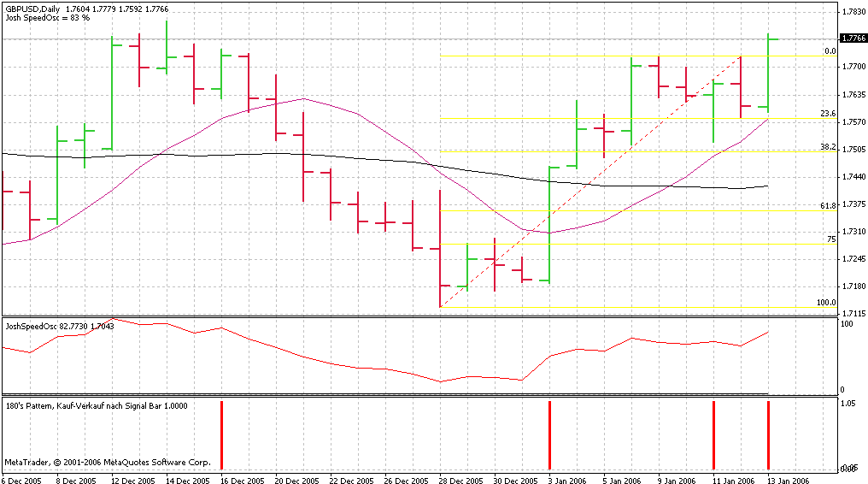This screenshot has width=868, height=484.
Task: Click the oscillator scale value 100
Action: tap(847, 323)
